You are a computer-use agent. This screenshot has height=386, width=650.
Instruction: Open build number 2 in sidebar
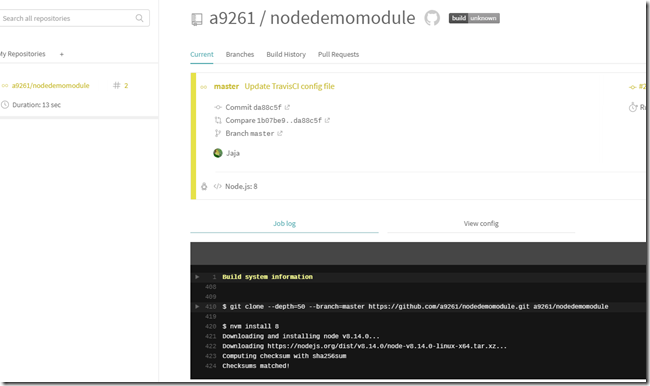pos(126,85)
